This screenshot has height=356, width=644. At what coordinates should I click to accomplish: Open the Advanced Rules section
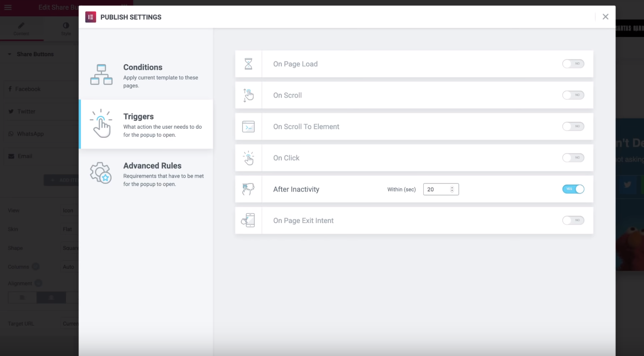(x=146, y=174)
